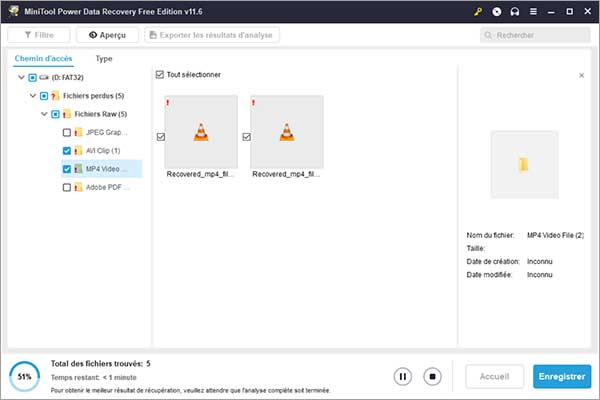Uncheck the AVI Clip (1) checkbox
600x400 pixels.
67,151
